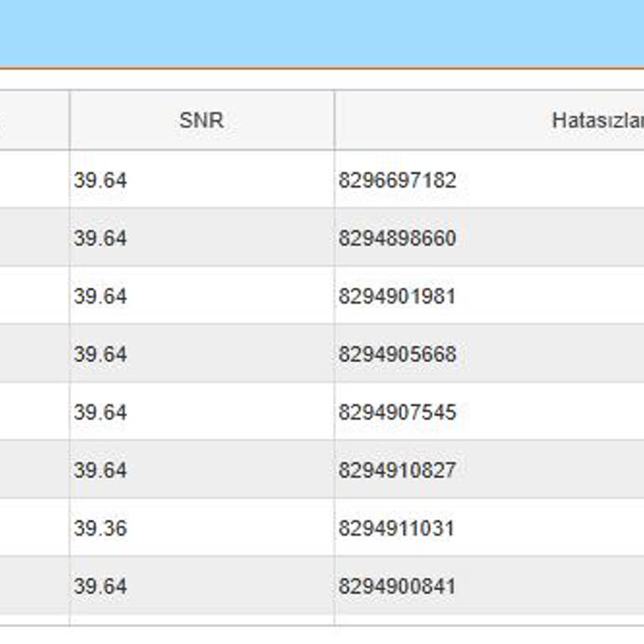Click the value 8294901981
Viewport: 644px width, 644px height.
[x=397, y=296]
